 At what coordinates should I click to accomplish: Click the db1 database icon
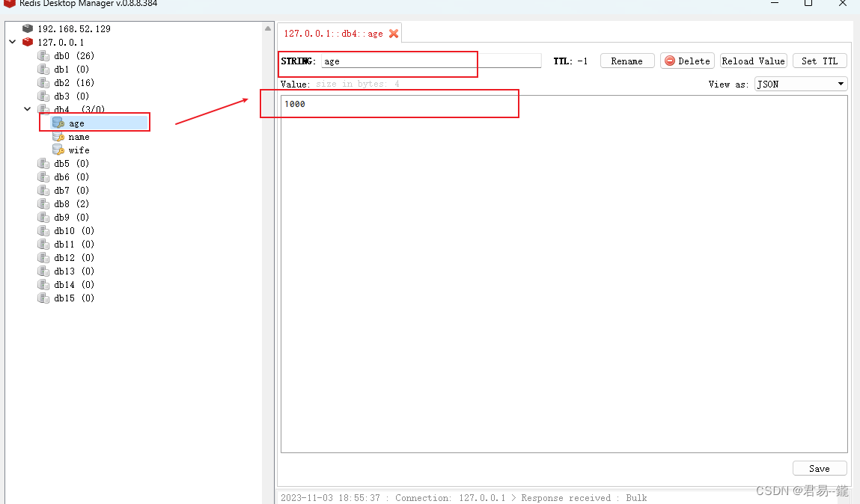point(43,69)
